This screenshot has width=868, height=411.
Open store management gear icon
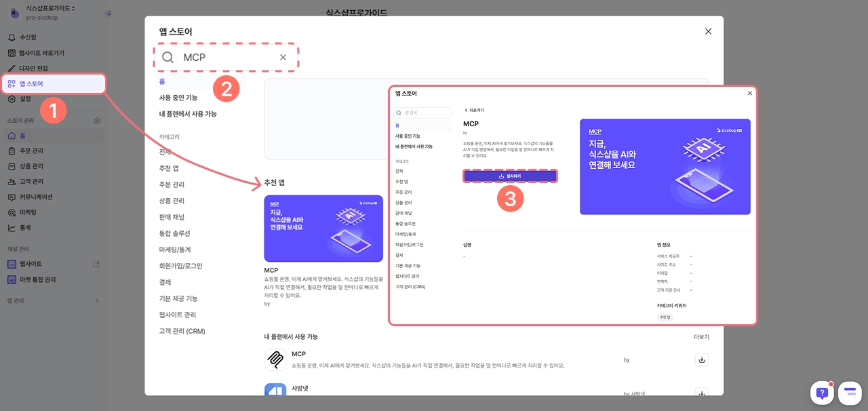tap(97, 121)
